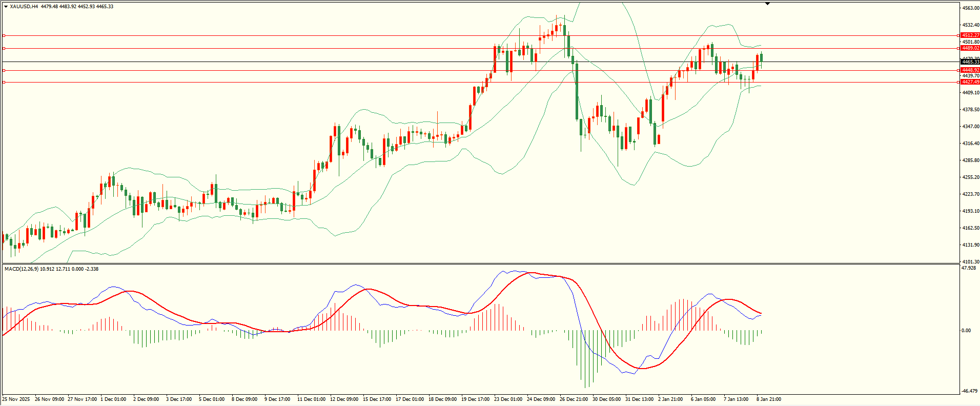Select left-edge handle of the 4489.02 line
This screenshot has width=980, height=406.
[4, 48]
